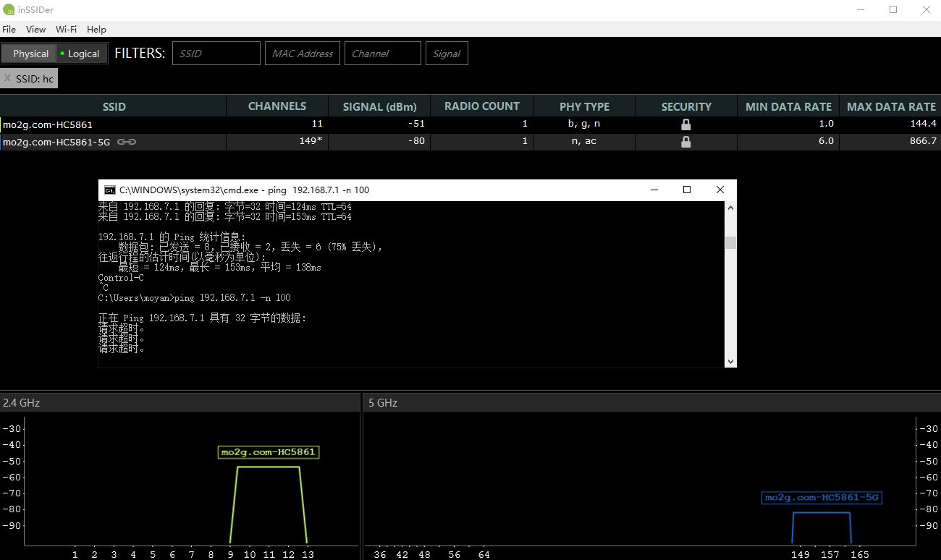Screen dimensions: 941x560
Task: Focus the Signal filter field
Action: (447, 54)
